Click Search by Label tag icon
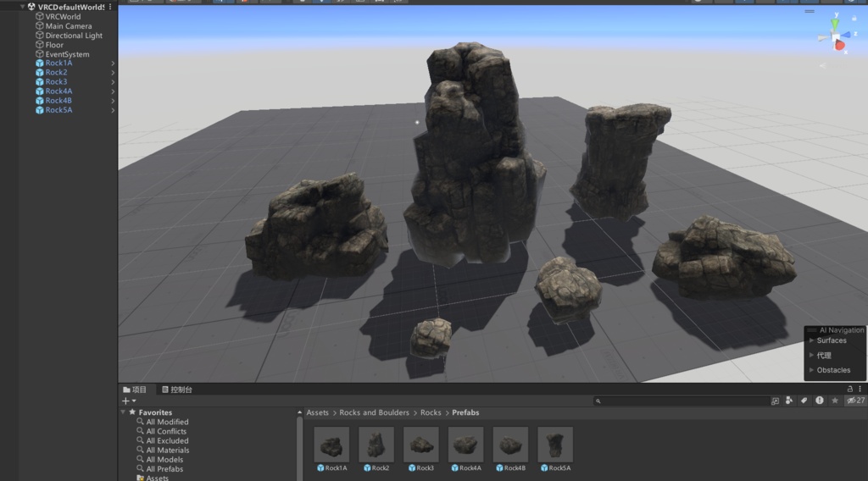Screen dimensions: 868x481 tap(804, 401)
